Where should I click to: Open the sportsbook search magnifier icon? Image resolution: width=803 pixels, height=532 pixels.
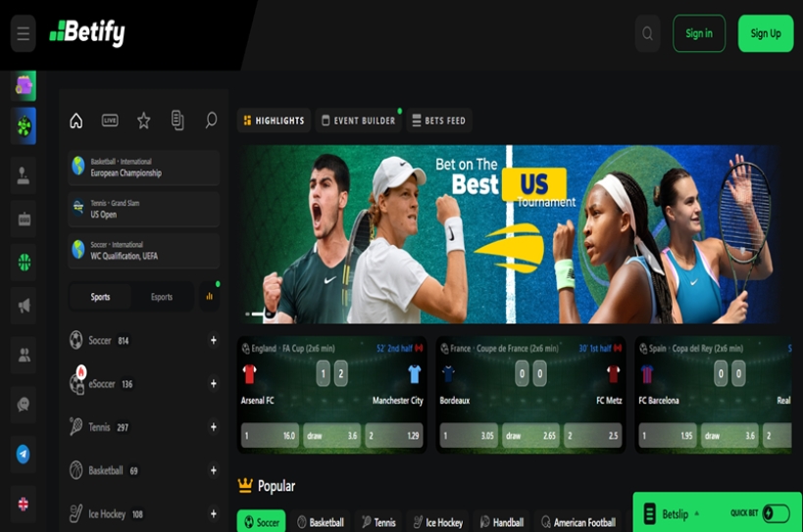coord(211,121)
